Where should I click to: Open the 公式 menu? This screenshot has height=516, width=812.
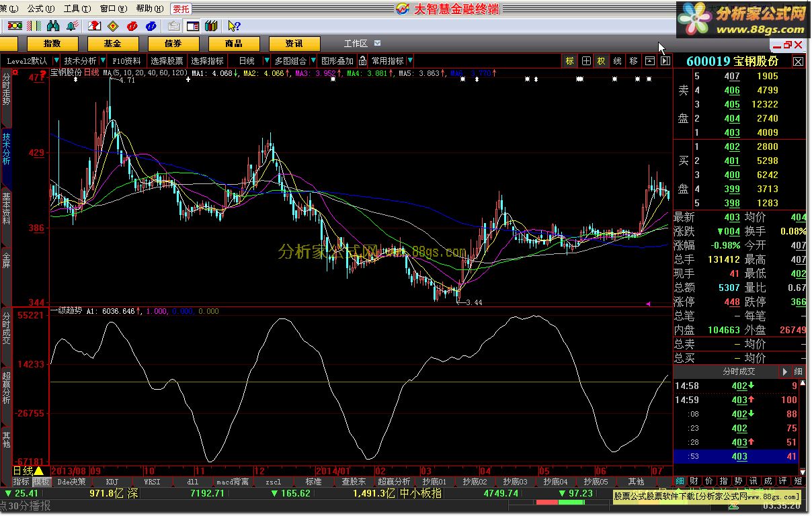40,9
